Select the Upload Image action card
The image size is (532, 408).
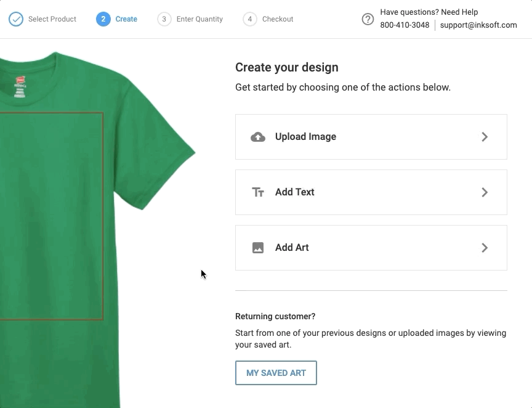tap(371, 136)
